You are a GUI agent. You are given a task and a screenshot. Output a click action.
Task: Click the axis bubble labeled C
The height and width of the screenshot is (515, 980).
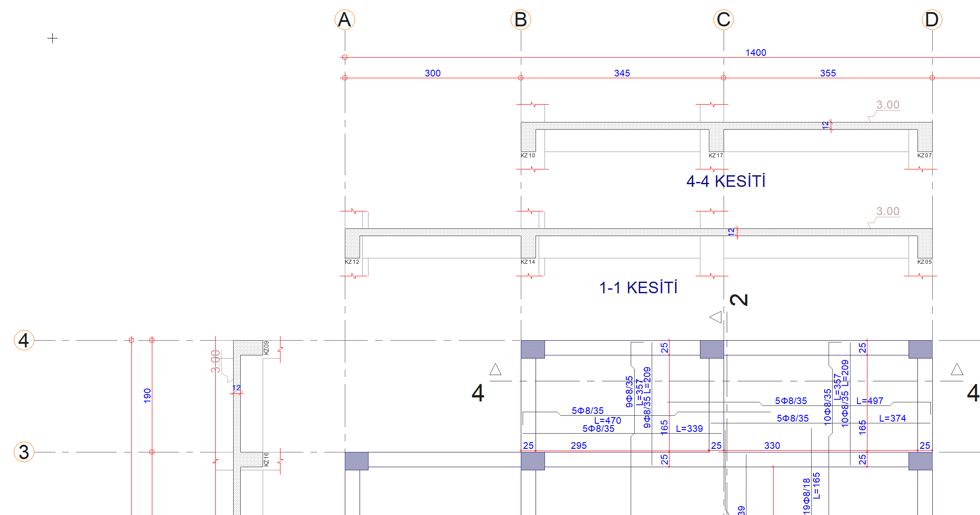coord(723,20)
